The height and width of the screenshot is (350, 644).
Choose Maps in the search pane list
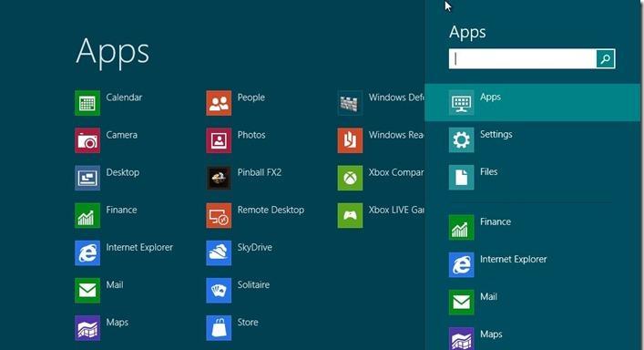point(532,338)
